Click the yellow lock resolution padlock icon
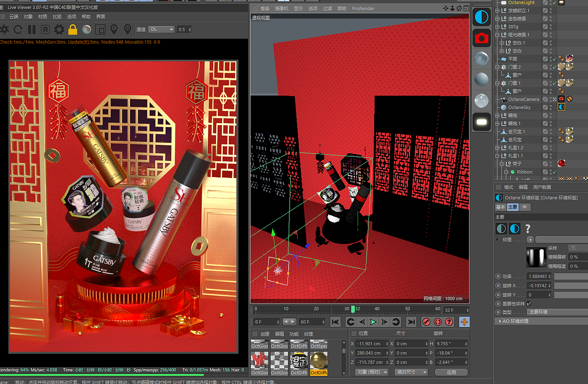 (72, 29)
